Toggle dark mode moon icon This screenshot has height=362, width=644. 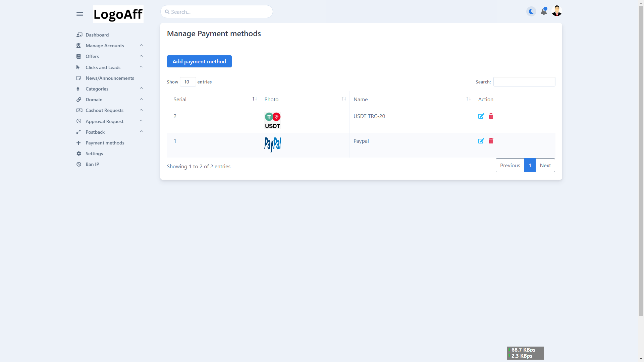[531, 12]
